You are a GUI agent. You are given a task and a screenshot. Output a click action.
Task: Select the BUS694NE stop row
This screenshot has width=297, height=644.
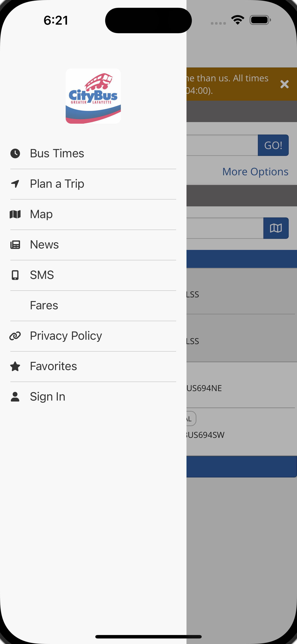coord(241,385)
